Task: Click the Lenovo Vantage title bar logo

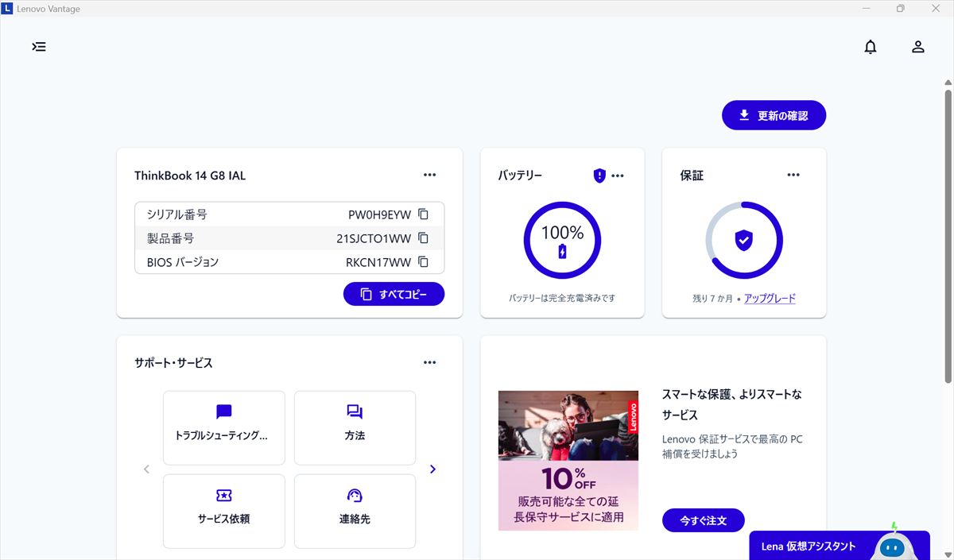Action: (7, 9)
